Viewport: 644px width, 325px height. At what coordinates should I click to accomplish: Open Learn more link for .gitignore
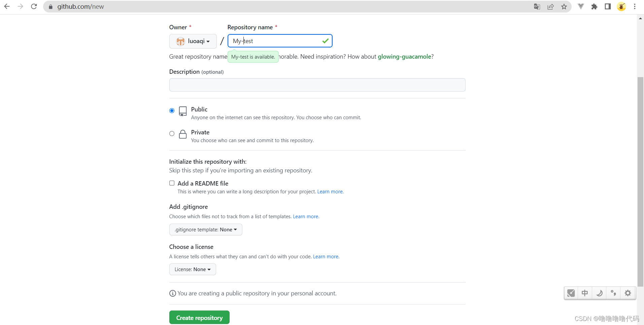306,217
